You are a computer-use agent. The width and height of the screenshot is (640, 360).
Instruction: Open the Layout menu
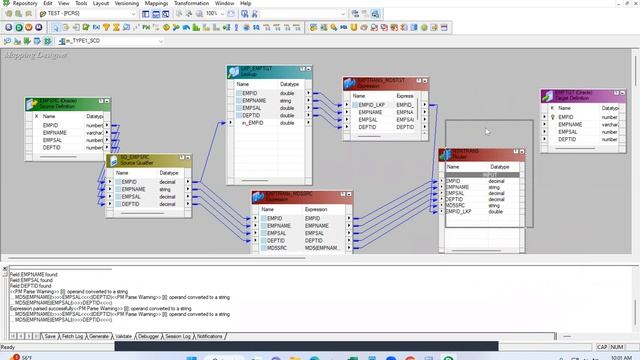(100, 3)
